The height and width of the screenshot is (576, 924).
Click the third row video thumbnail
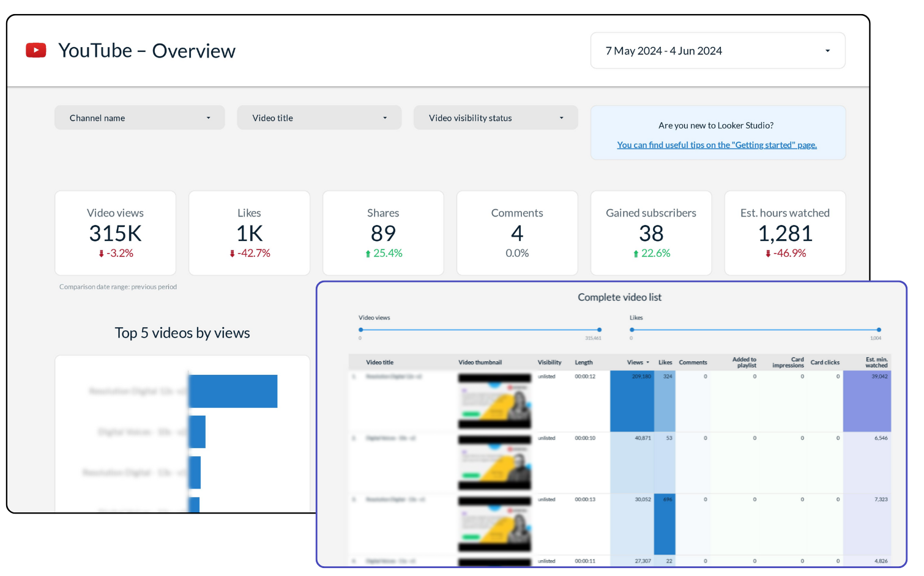[x=494, y=524]
